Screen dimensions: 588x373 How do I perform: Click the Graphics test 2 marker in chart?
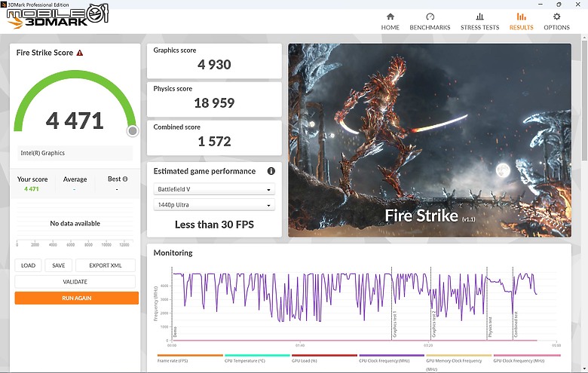tap(434, 325)
